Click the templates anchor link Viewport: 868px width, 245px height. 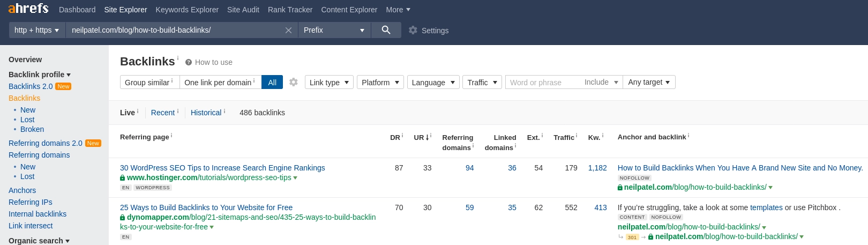pos(766,207)
